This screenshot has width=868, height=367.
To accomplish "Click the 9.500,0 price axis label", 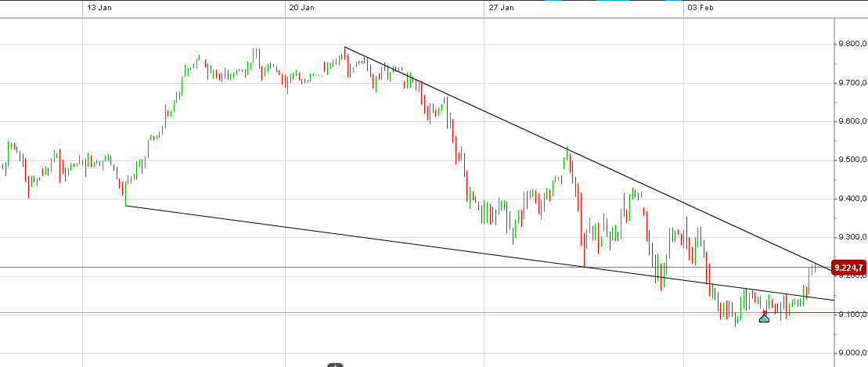I will tap(848, 160).
